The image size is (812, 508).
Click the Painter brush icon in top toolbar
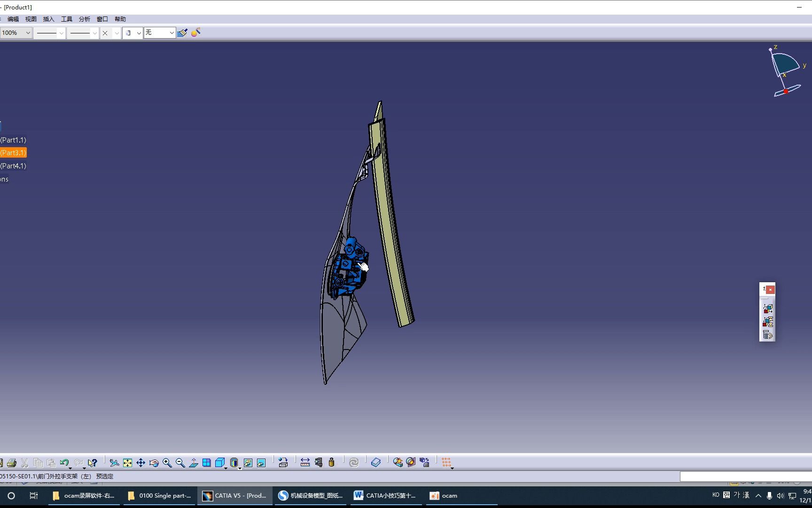click(x=182, y=32)
